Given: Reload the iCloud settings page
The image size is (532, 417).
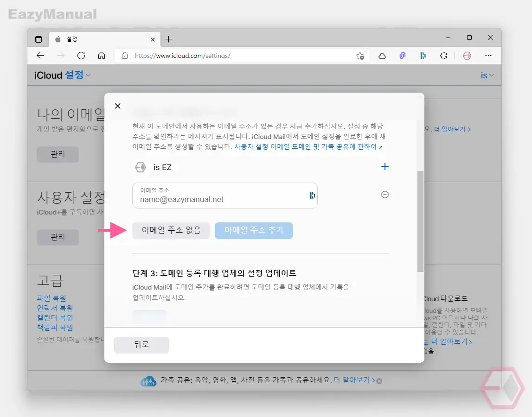Looking at the screenshot, I should tap(81, 56).
